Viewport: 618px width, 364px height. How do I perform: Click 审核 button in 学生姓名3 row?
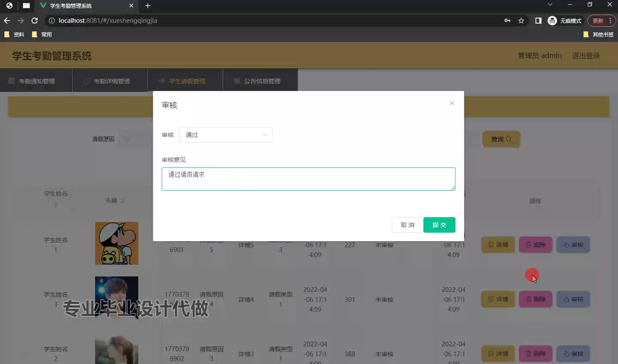pyautogui.click(x=573, y=299)
